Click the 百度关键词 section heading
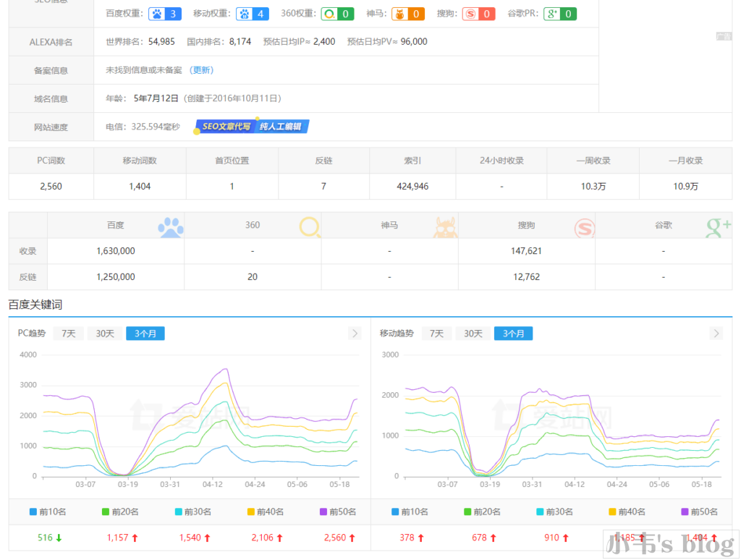 [x=35, y=305]
